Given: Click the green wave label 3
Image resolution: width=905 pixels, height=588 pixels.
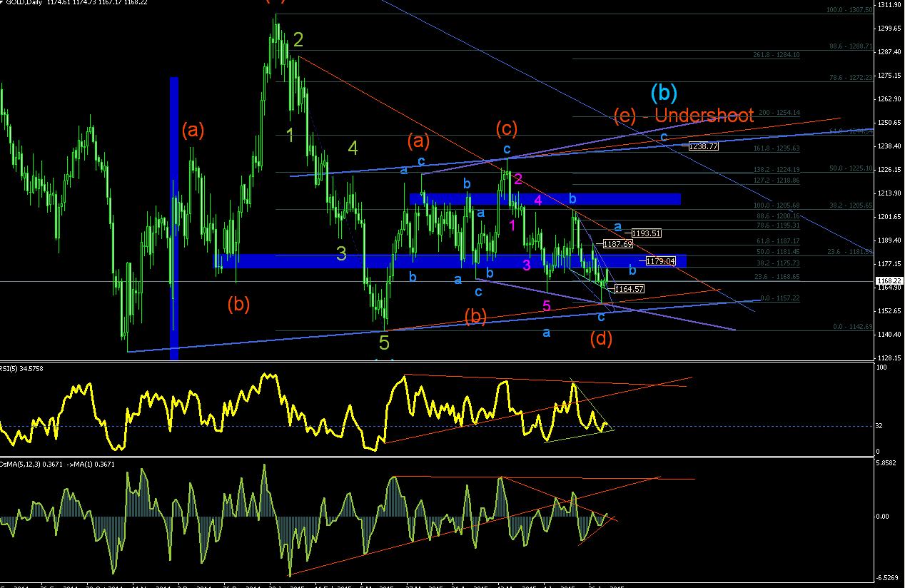Looking at the screenshot, I should [342, 253].
